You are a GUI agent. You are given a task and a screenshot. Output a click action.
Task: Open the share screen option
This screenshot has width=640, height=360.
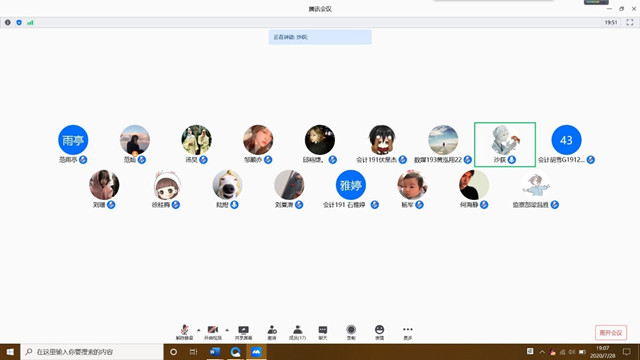pos(243,332)
